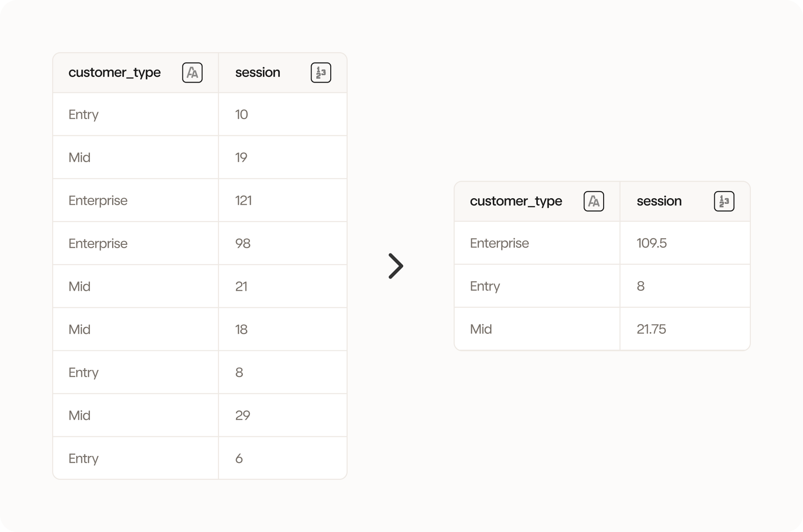Click number type icon in aggregated result table
The width and height of the screenshot is (803, 532).
pyautogui.click(x=724, y=201)
